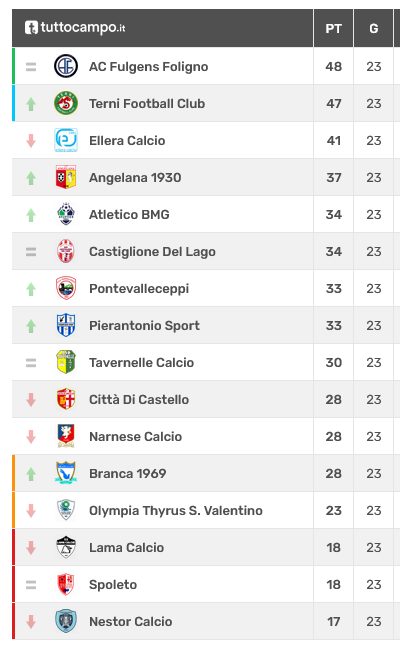Click the red down arrow beside Lama Calcio

pos(31,548)
